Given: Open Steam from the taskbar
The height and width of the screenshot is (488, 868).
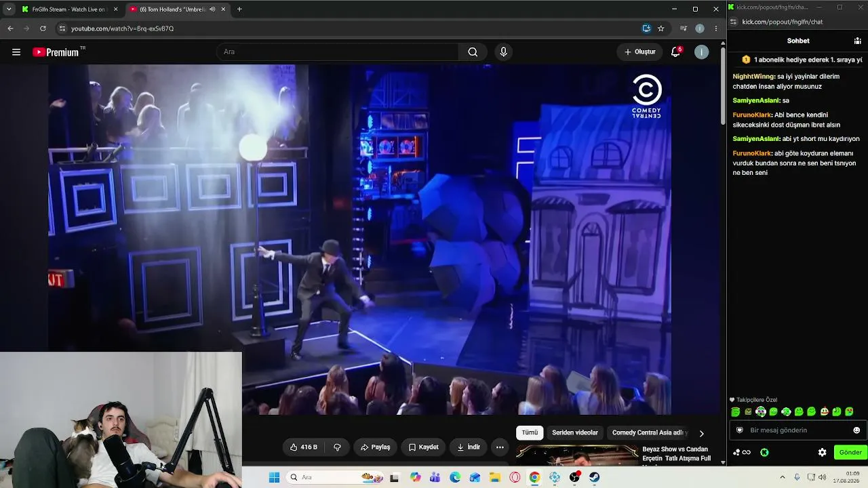Looking at the screenshot, I should (594, 478).
